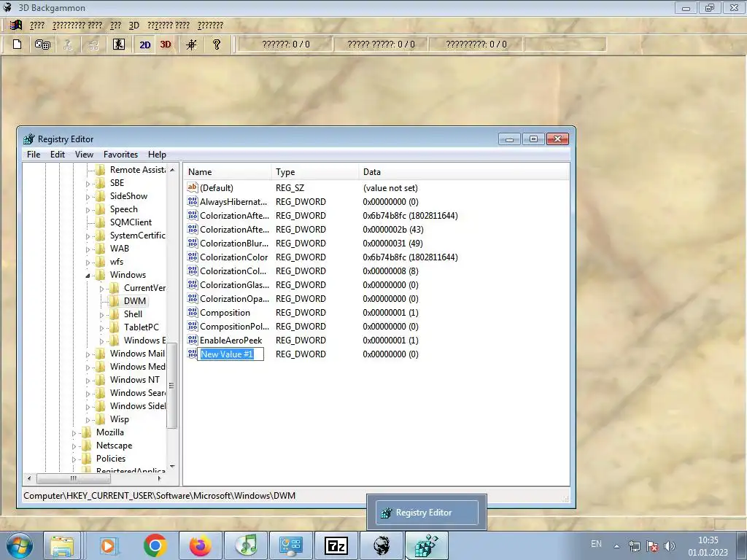Click the Type column header

pos(315,172)
